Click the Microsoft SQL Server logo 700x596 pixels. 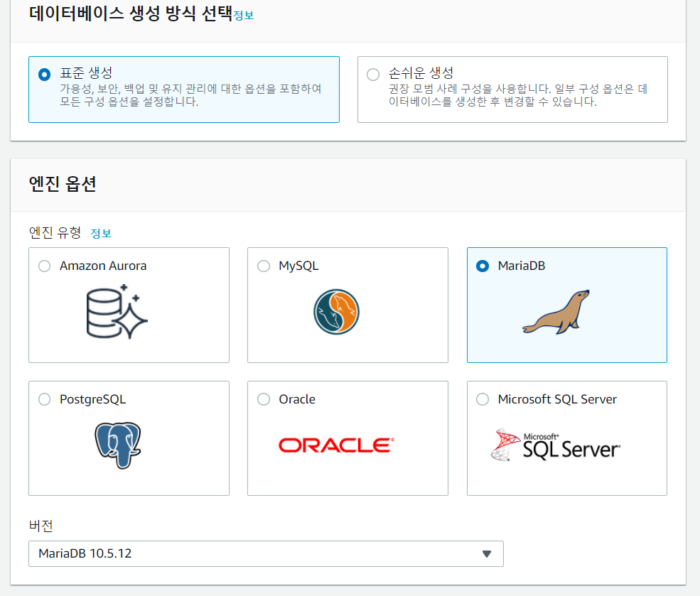(x=555, y=445)
